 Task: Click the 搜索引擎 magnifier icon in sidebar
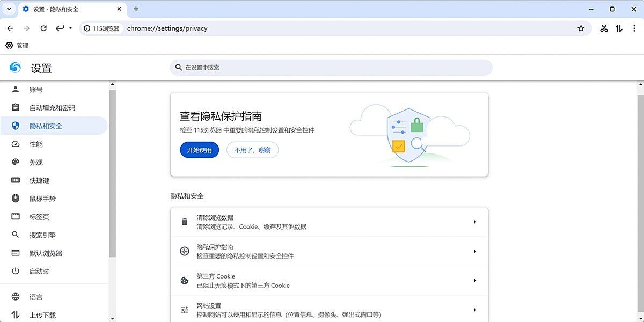tap(15, 235)
